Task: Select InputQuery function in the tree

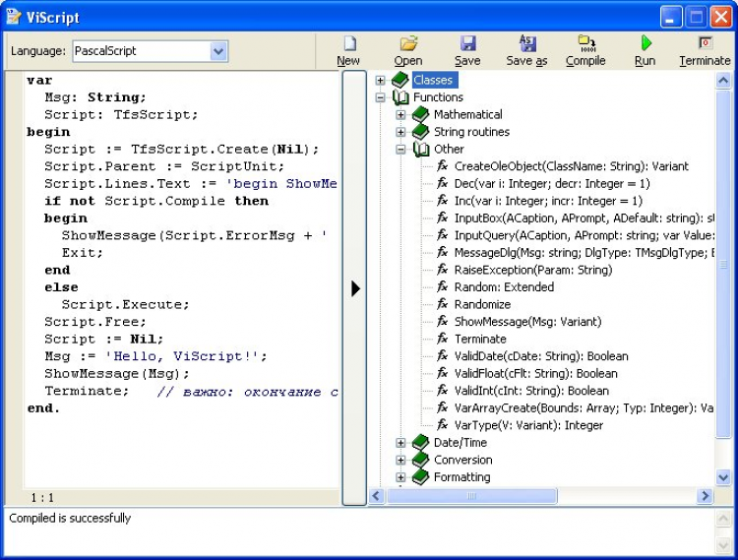Action: (584, 235)
